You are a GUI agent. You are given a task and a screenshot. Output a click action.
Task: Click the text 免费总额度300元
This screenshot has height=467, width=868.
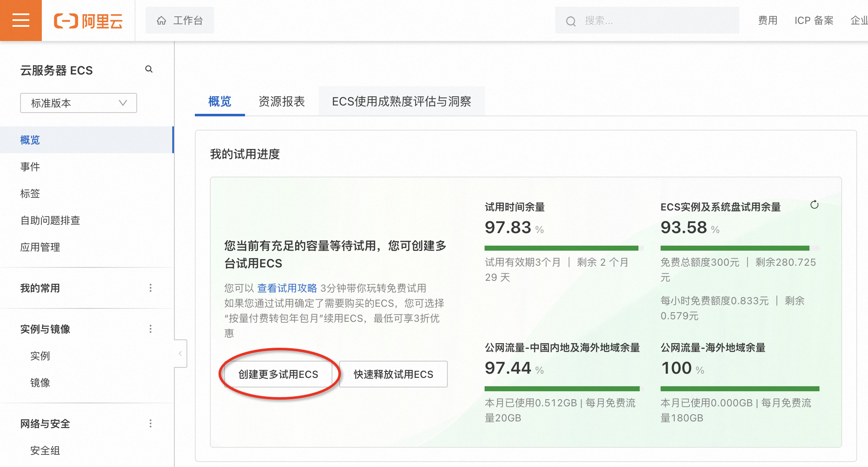(x=700, y=262)
